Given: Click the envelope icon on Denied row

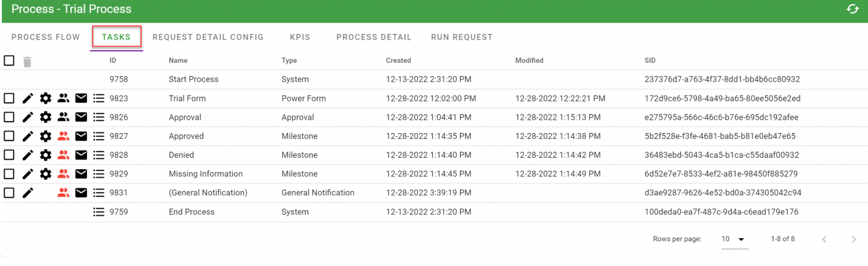Looking at the screenshot, I should 81,155.
